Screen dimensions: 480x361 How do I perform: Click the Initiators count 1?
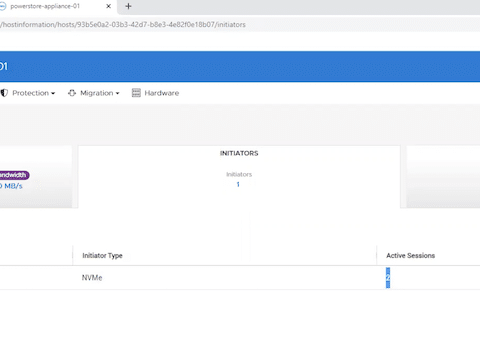(238, 184)
